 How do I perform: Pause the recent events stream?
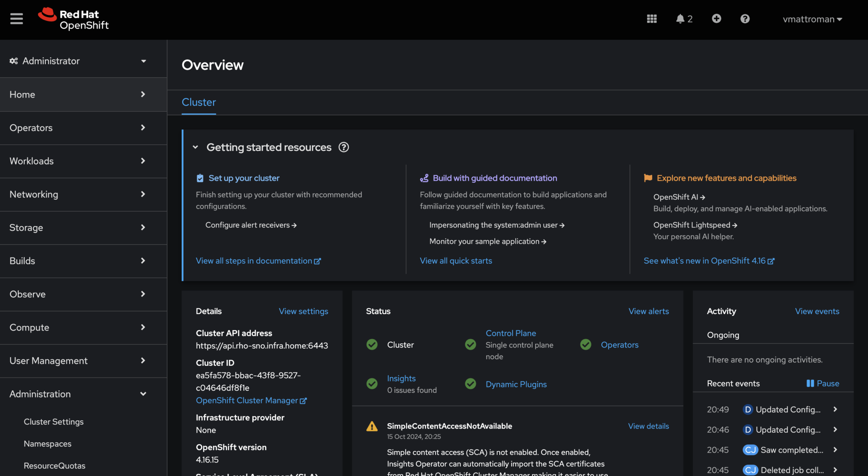coord(823,383)
